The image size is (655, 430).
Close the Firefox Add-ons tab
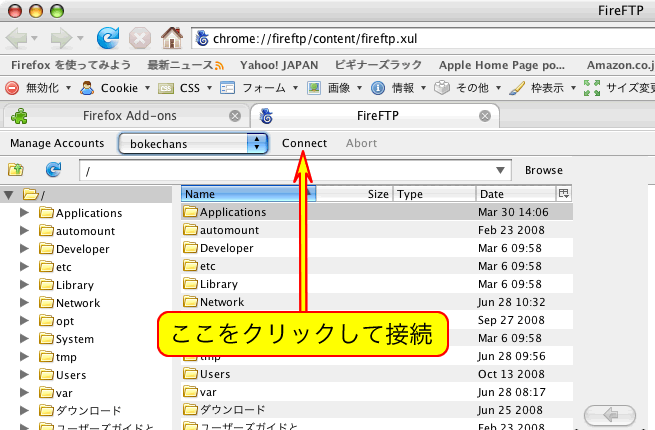[x=235, y=116]
